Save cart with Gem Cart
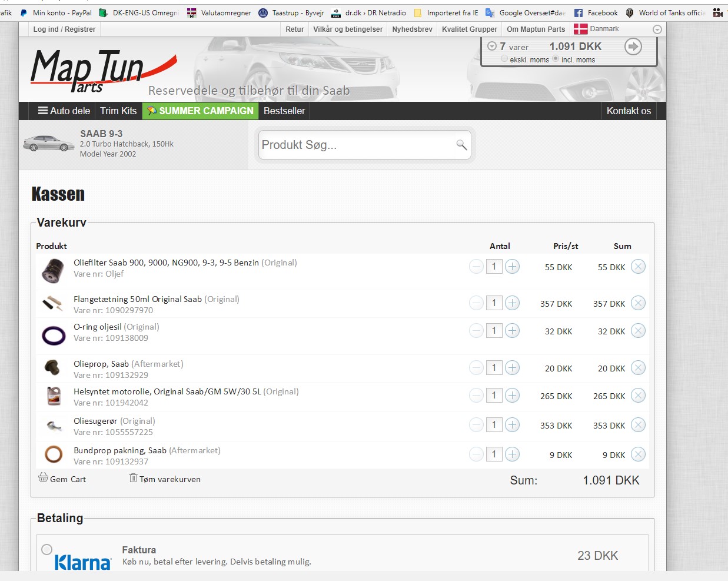Screen dimensions: 728x581 pos(62,479)
